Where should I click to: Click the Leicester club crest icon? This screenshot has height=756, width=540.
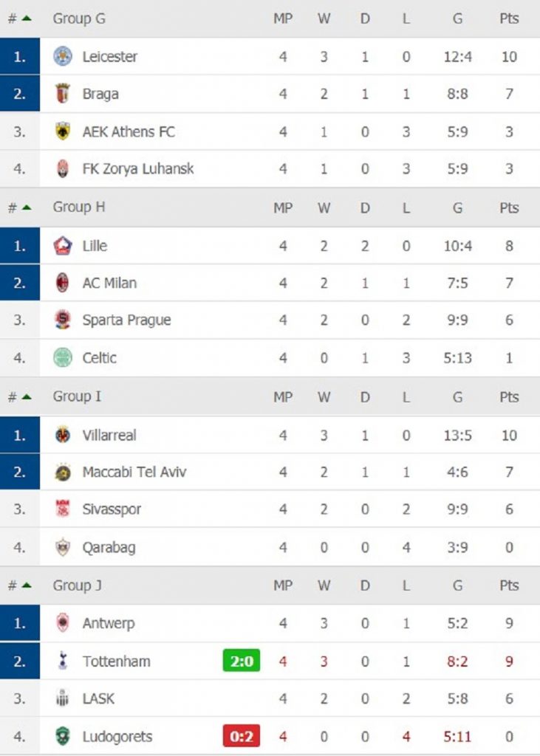[x=63, y=56]
